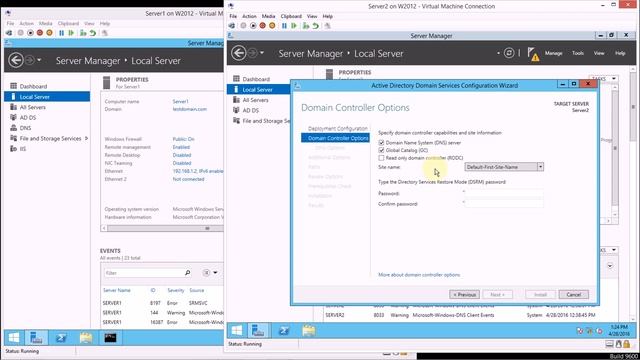Click Checkpoint icon in Server1 VM toolbar
The image size is (640, 360).
[x=83, y=33]
